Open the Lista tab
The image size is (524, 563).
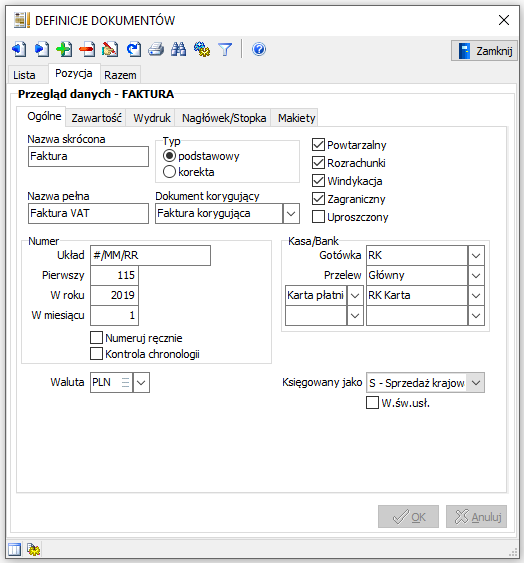(x=24, y=75)
